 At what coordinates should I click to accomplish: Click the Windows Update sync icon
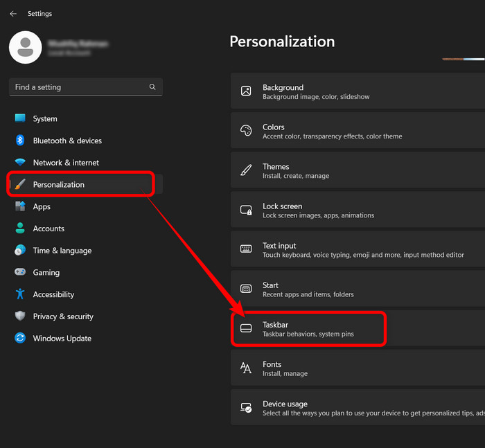coord(20,338)
